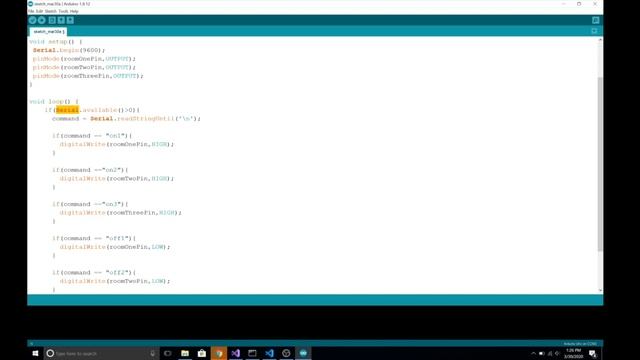640x360 pixels.
Task: Click the board and port status text
Action: [x=580, y=344]
